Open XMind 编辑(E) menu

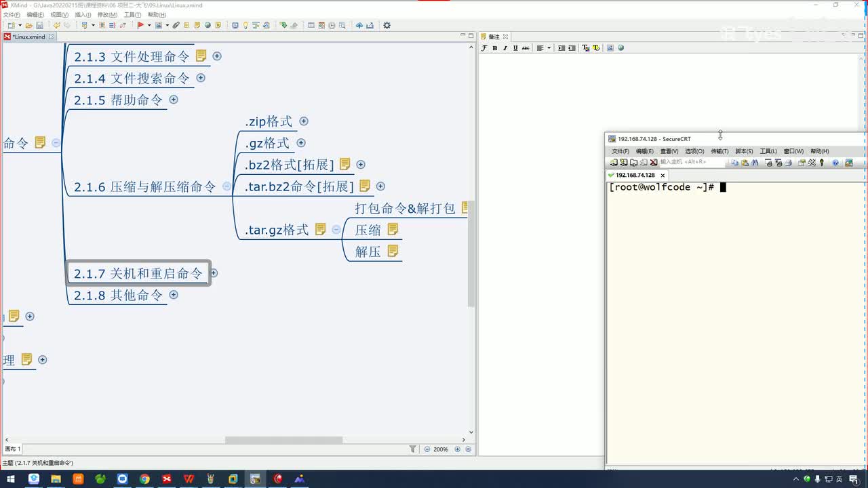click(35, 14)
